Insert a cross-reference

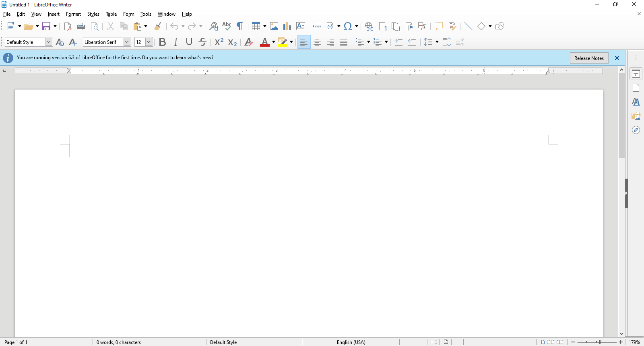pyautogui.click(x=422, y=27)
